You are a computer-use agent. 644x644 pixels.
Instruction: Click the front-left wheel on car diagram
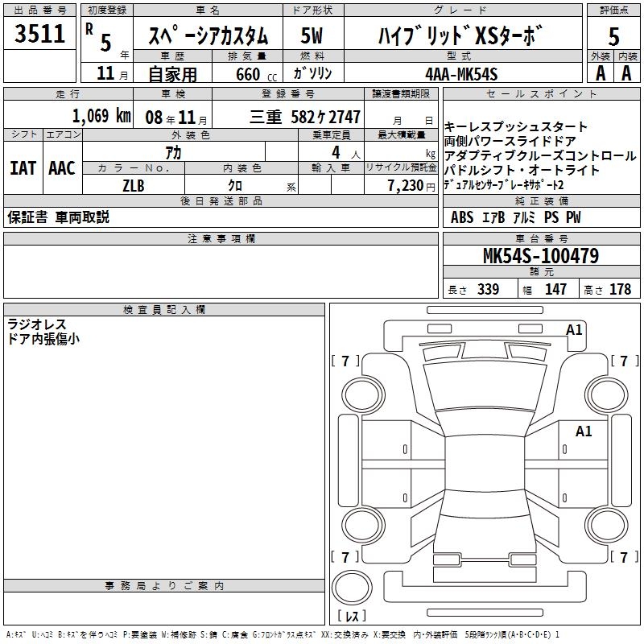(x=362, y=395)
